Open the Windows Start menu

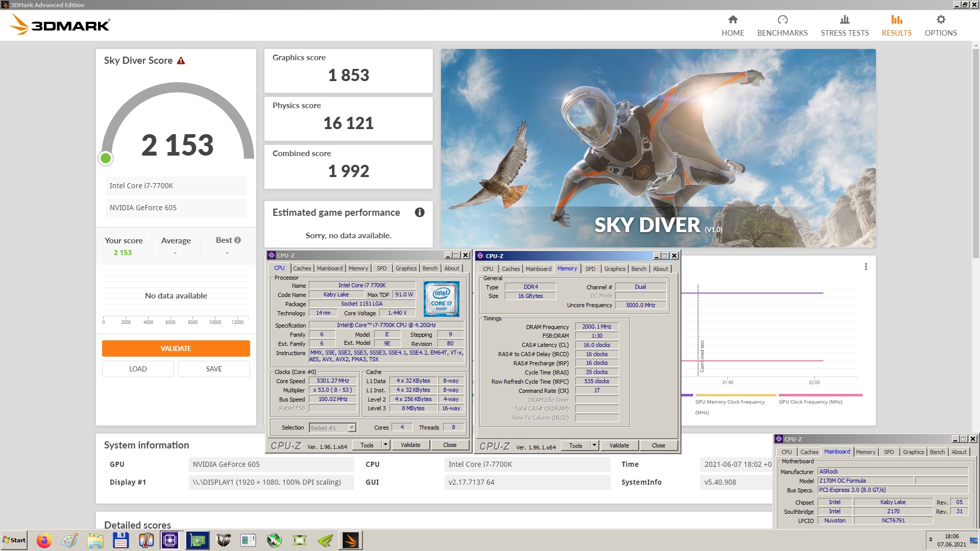click(x=14, y=540)
